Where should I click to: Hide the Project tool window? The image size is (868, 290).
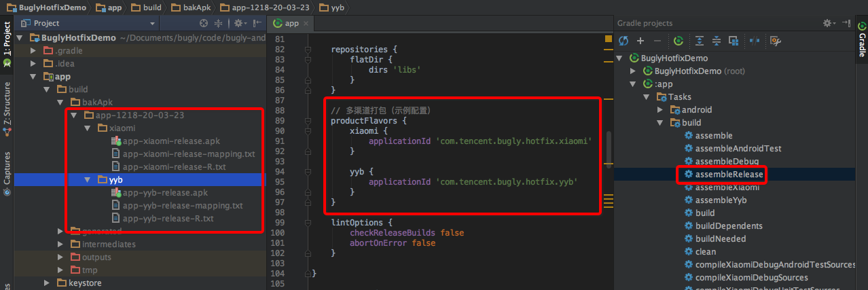point(257,23)
